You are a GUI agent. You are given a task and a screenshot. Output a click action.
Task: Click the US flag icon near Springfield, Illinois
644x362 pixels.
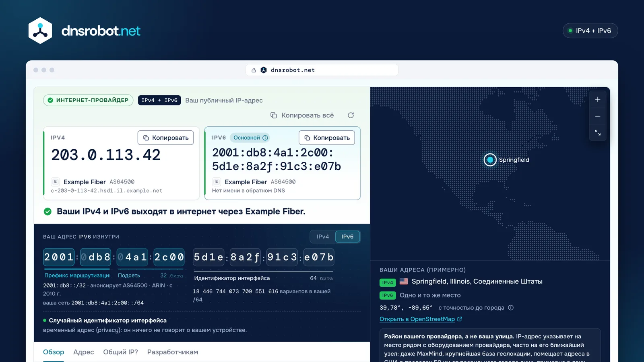[x=404, y=282]
